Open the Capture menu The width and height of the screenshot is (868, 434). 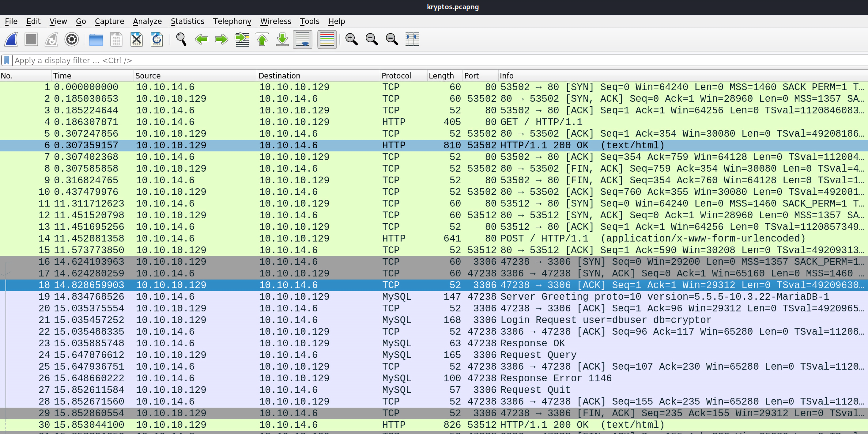(x=110, y=21)
